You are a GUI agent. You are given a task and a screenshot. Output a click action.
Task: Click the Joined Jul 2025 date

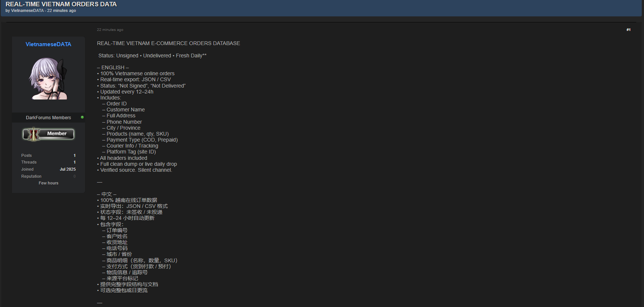pos(68,169)
